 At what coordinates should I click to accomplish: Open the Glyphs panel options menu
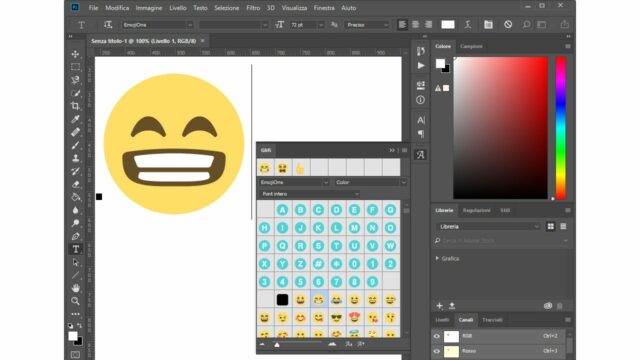pos(404,151)
